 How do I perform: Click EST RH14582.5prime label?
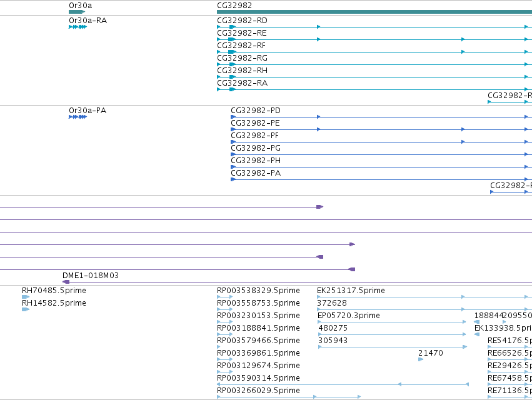click(x=54, y=303)
